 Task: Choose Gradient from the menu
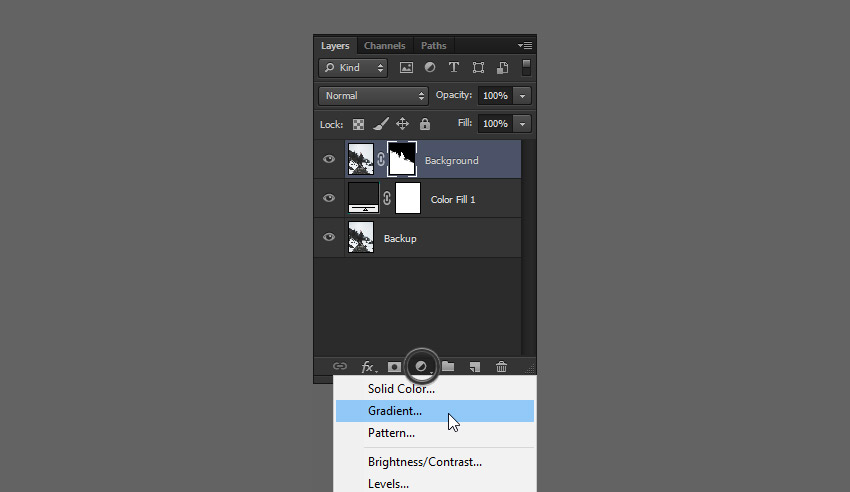point(435,411)
